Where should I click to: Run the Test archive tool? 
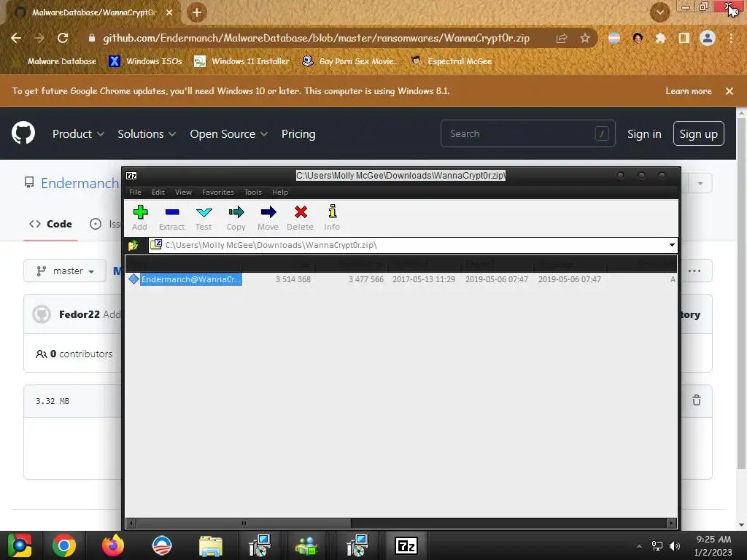204,217
